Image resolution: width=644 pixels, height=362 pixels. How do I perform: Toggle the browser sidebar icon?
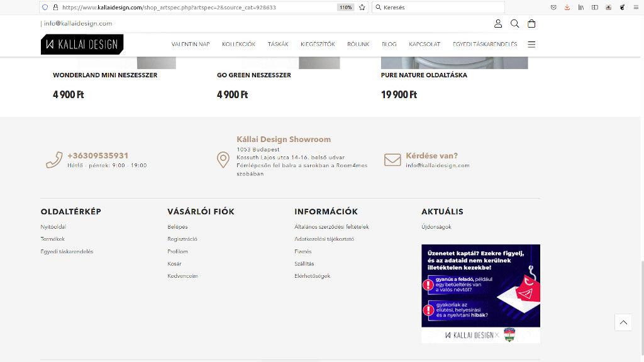point(595,8)
